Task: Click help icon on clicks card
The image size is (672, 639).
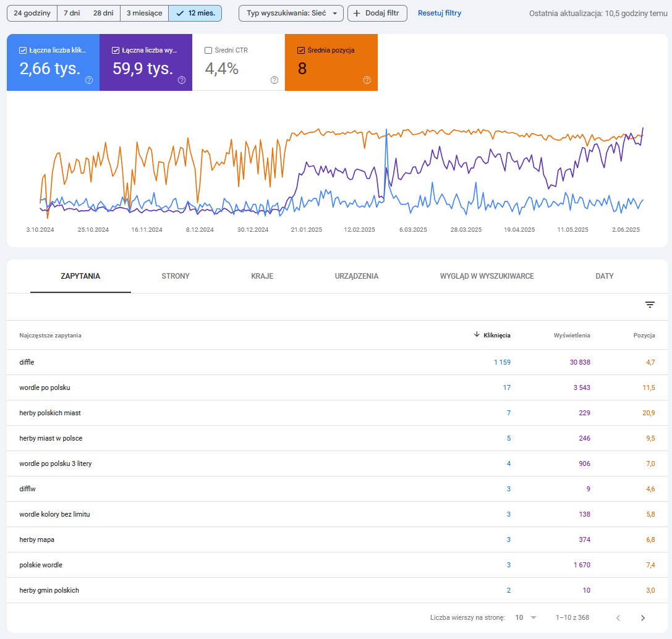Action: click(89, 80)
